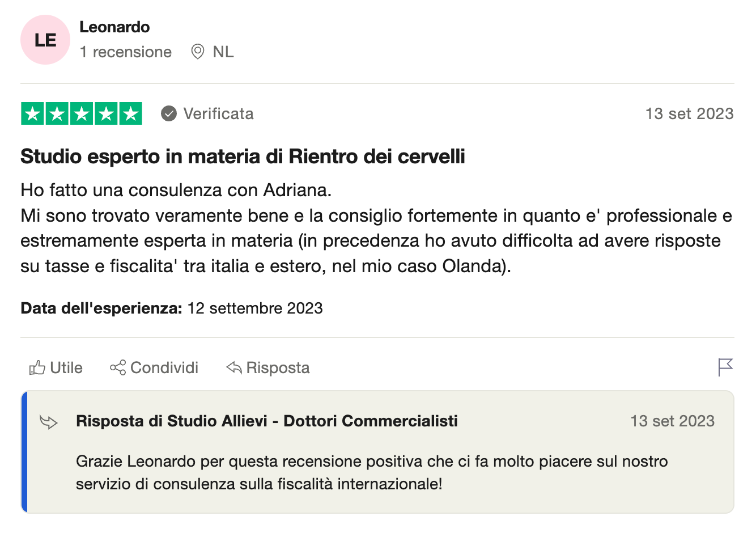This screenshot has height=533, width=756.
Task: Click the 13 set 2023 review date
Action: click(689, 114)
